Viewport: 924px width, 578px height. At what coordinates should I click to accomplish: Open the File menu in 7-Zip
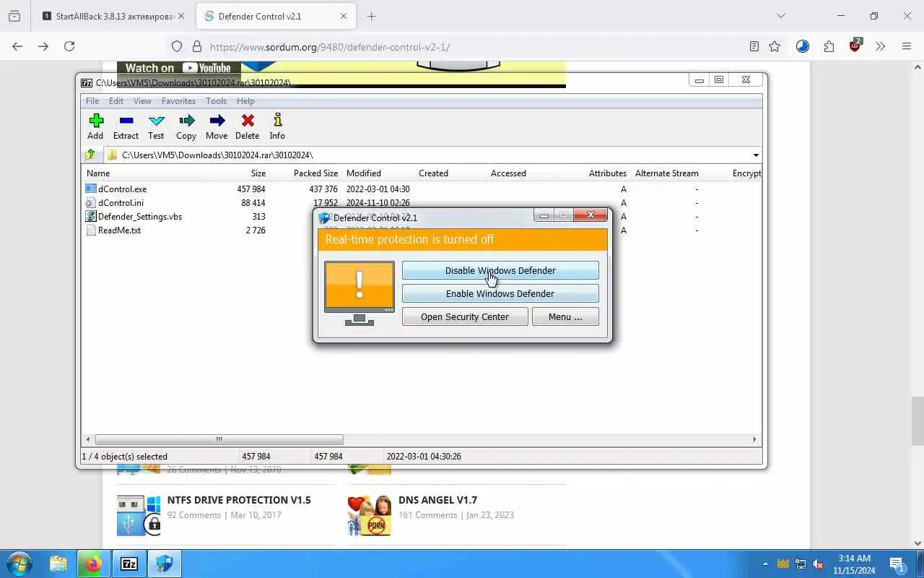point(92,101)
